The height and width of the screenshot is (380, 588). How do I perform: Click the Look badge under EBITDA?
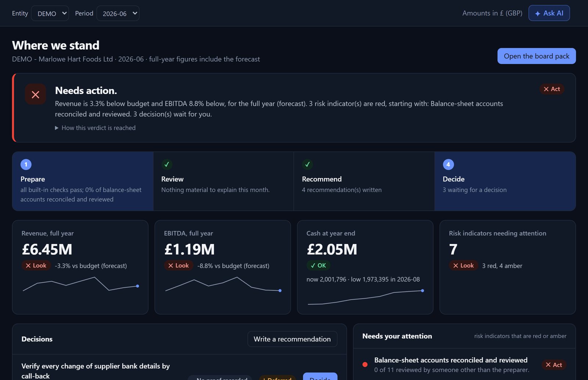[179, 265]
